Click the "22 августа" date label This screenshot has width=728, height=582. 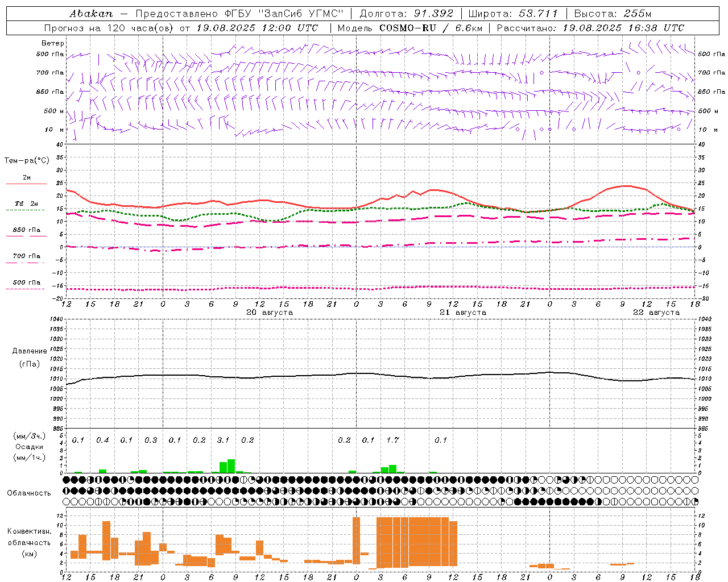tap(656, 313)
